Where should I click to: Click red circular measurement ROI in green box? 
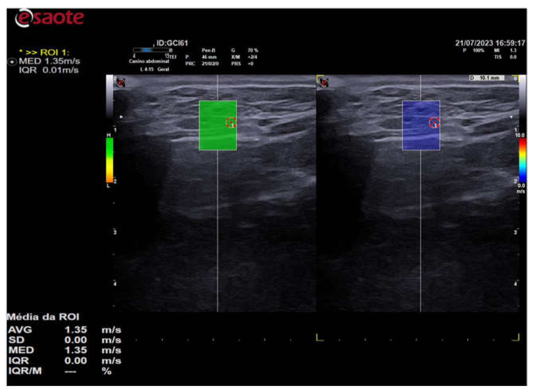click(x=231, y=123)
